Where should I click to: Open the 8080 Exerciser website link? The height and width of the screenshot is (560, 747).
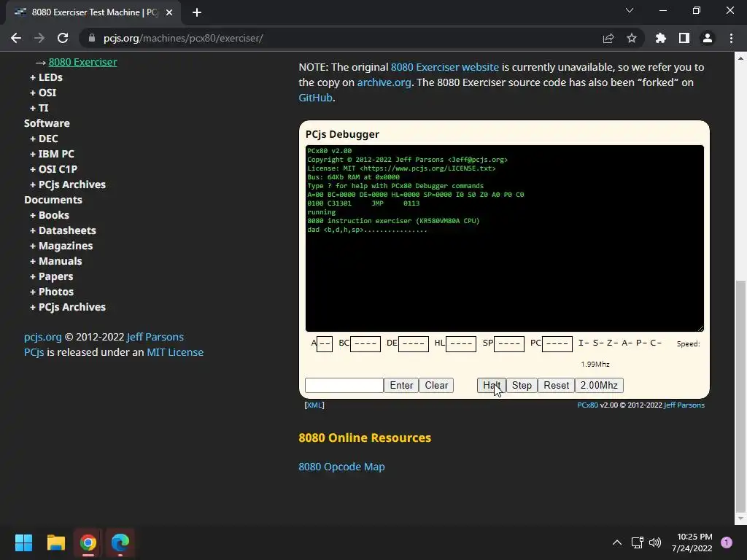point(444,67)
